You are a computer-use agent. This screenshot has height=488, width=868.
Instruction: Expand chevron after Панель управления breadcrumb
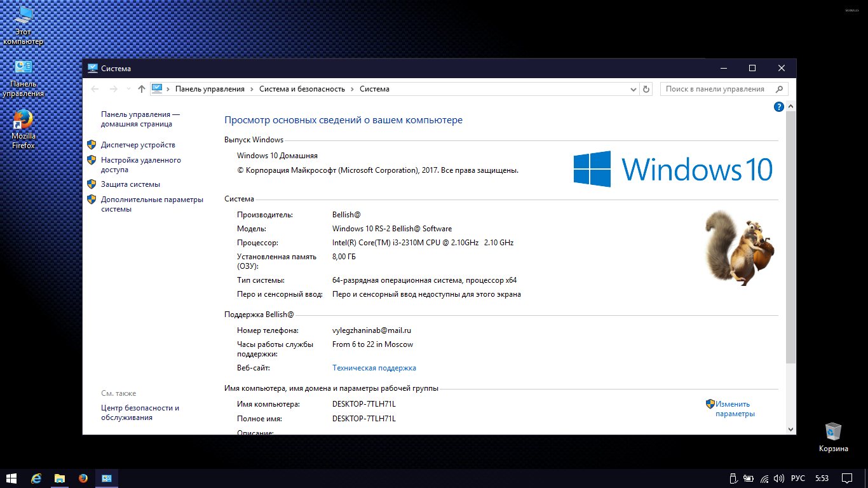[252, 90]
